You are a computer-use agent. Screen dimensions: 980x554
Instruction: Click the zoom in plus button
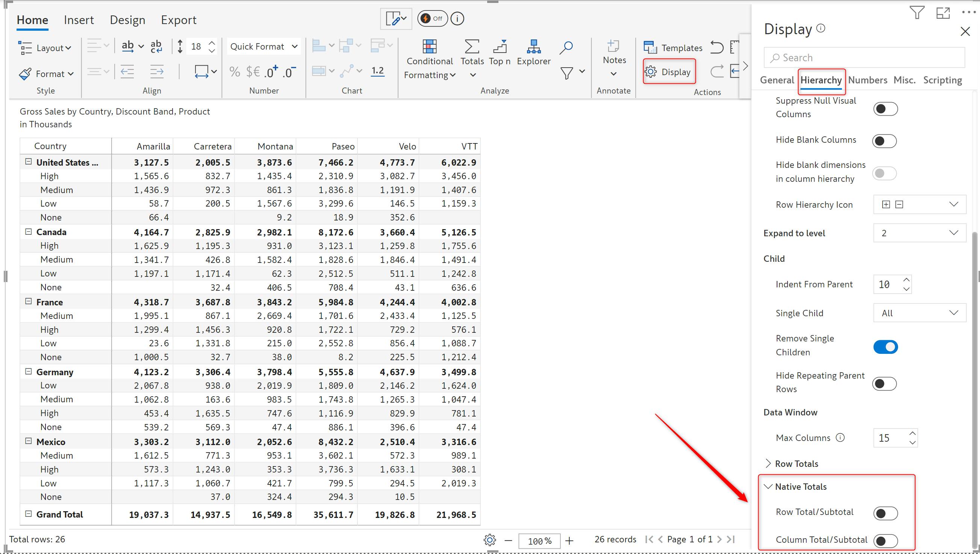tap(569, 540)
